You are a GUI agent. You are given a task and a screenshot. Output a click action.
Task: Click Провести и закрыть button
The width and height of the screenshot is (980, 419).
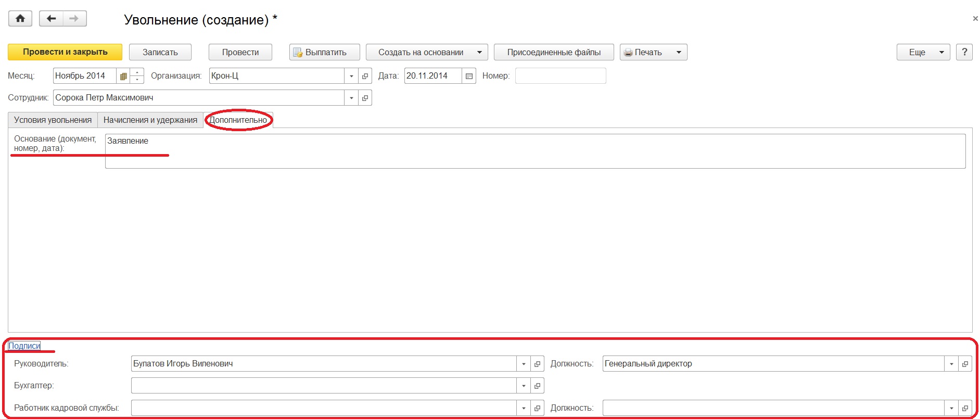point(65,52)
